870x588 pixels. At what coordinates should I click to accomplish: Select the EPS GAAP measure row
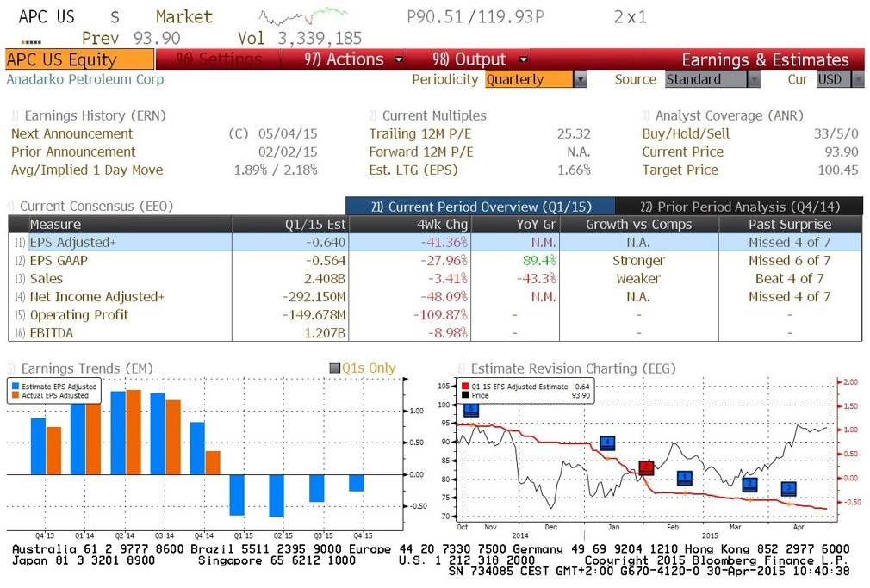click(436, 260)
